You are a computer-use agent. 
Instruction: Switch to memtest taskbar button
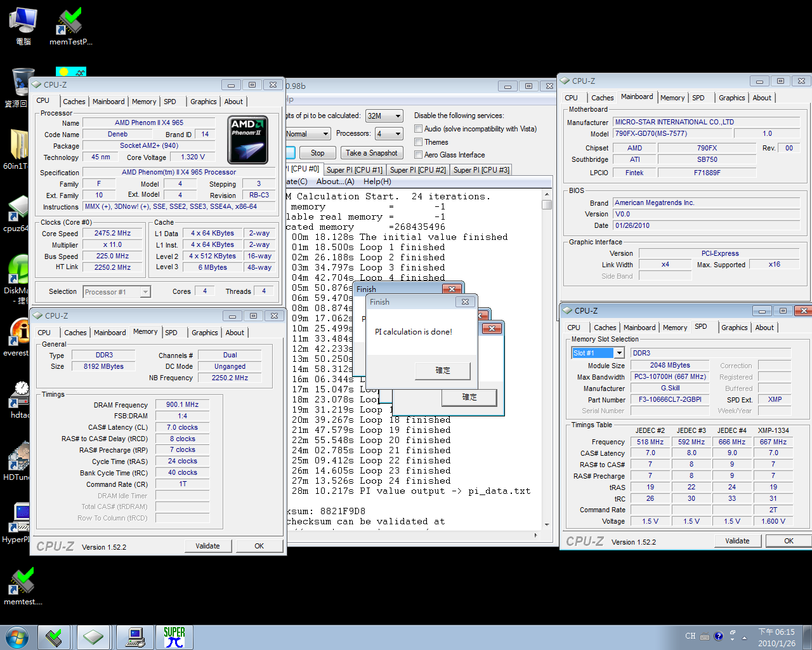coord(54,637)
